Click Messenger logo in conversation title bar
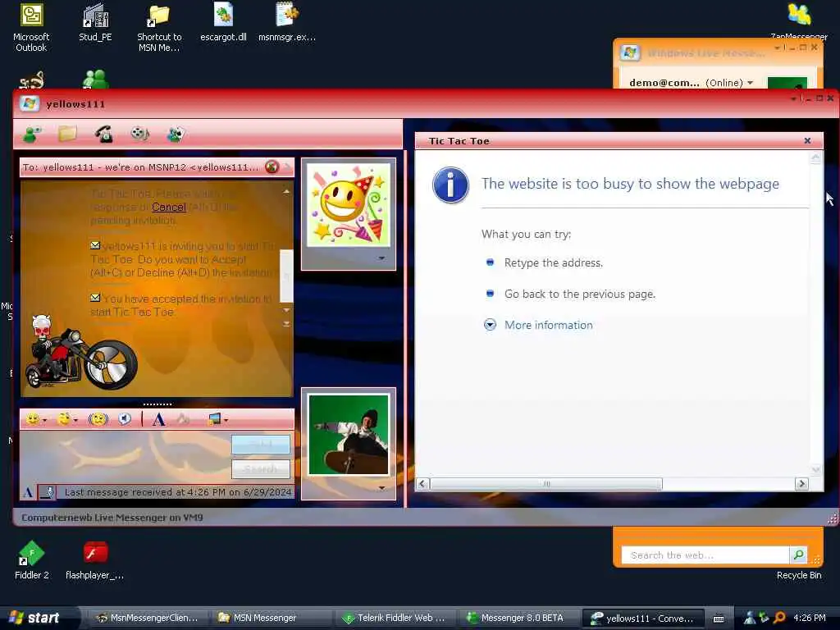The image size is (840, 630). coord(30,103)
